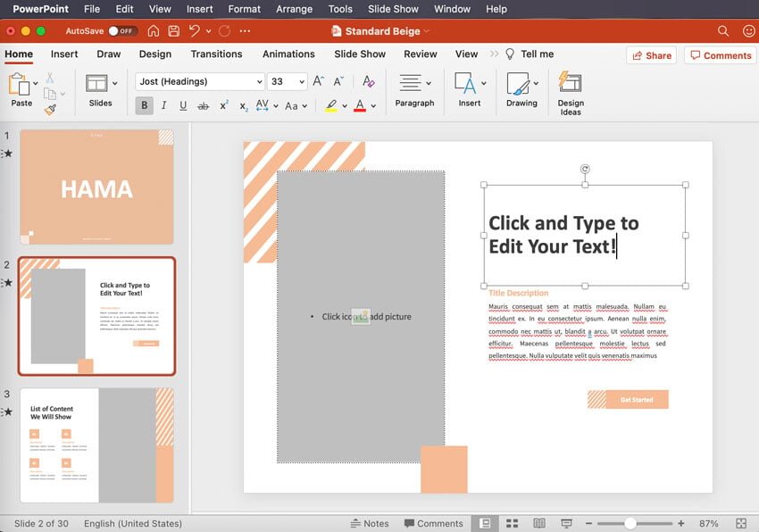The height and width of the screenshot is (532, 759).
Task: Click the Save icon in title bar
Action: click(173, 31)
